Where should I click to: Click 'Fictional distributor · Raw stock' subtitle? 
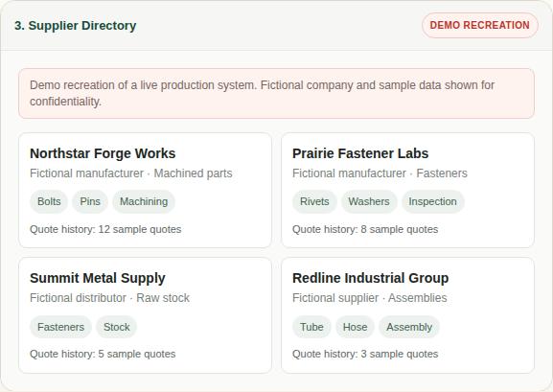pyautogui.click(x=109, y=298)
